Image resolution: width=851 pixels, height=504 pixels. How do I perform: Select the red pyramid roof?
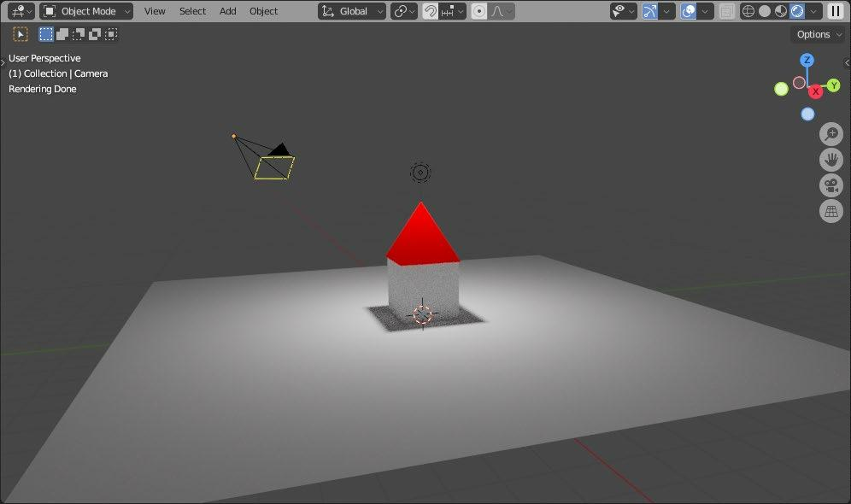coord(422,238)
